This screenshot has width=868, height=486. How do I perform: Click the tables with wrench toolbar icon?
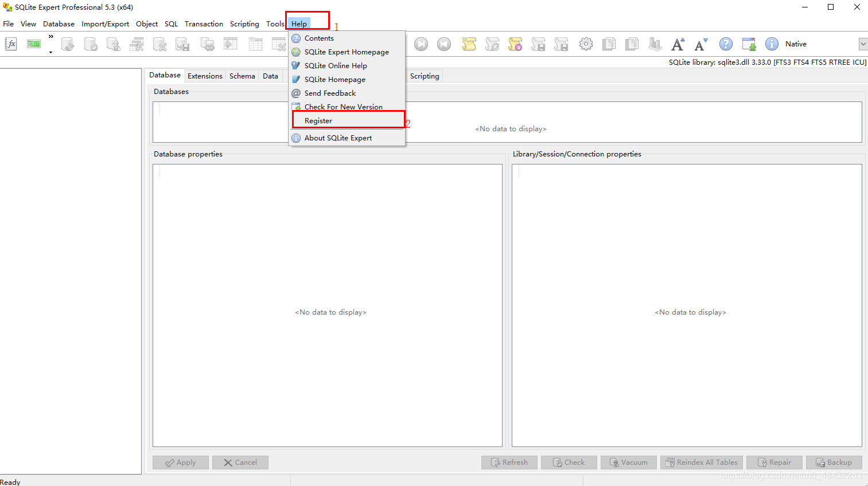137,44
